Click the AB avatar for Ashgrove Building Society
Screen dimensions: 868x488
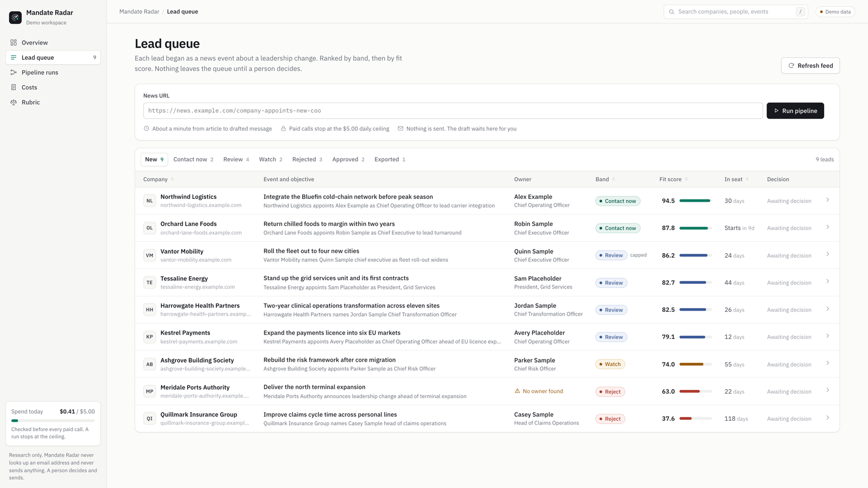click(150, 364)
